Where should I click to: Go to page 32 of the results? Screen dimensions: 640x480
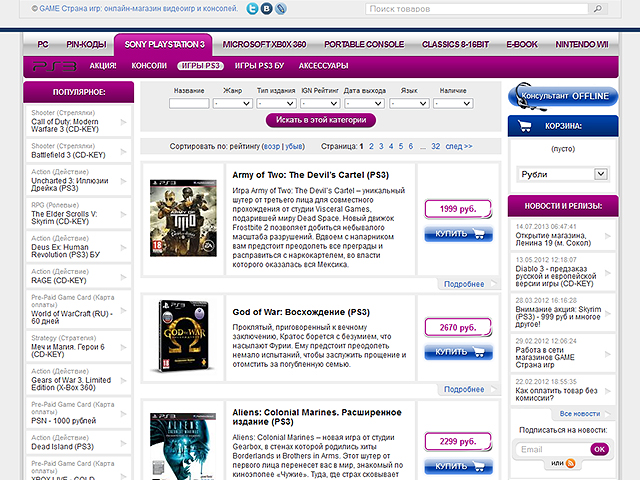click(435, 146)
